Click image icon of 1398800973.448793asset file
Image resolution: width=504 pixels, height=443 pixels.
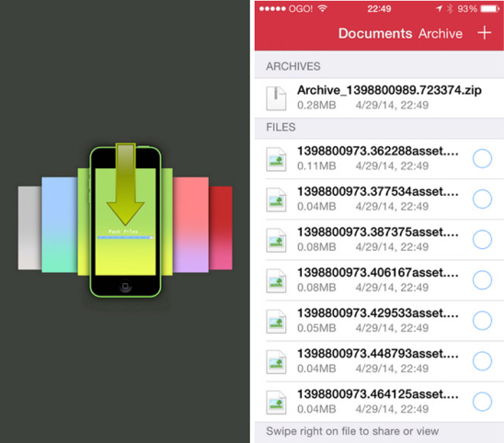pyautogui.click(x=276, y=361)
